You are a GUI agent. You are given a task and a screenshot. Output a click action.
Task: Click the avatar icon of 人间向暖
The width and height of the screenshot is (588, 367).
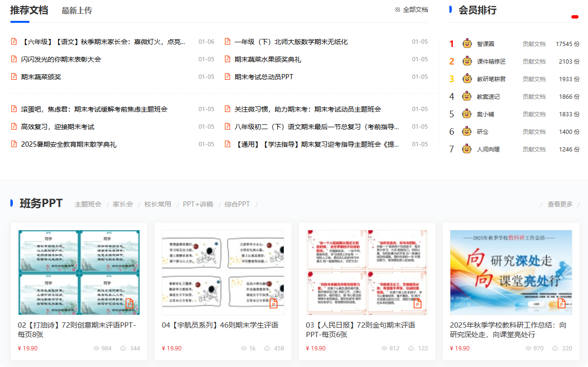click(x=466, y=149)
